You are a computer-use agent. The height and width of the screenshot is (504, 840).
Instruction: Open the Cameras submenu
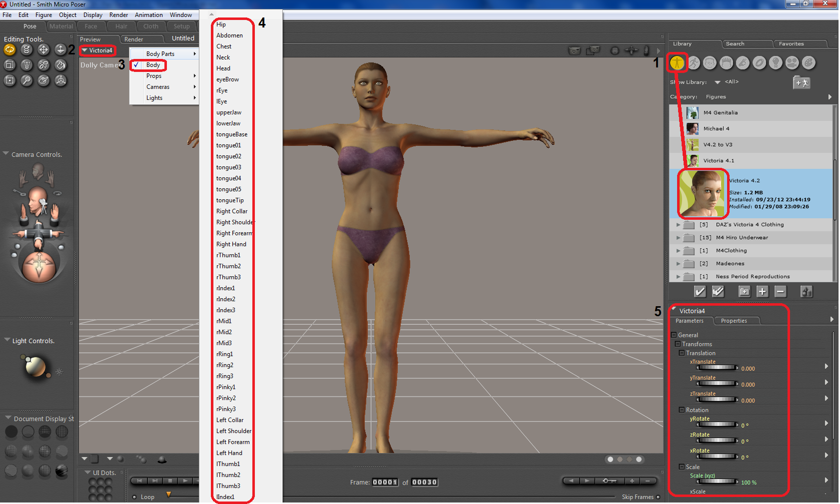pyautogui.click(x=164, y=87)
